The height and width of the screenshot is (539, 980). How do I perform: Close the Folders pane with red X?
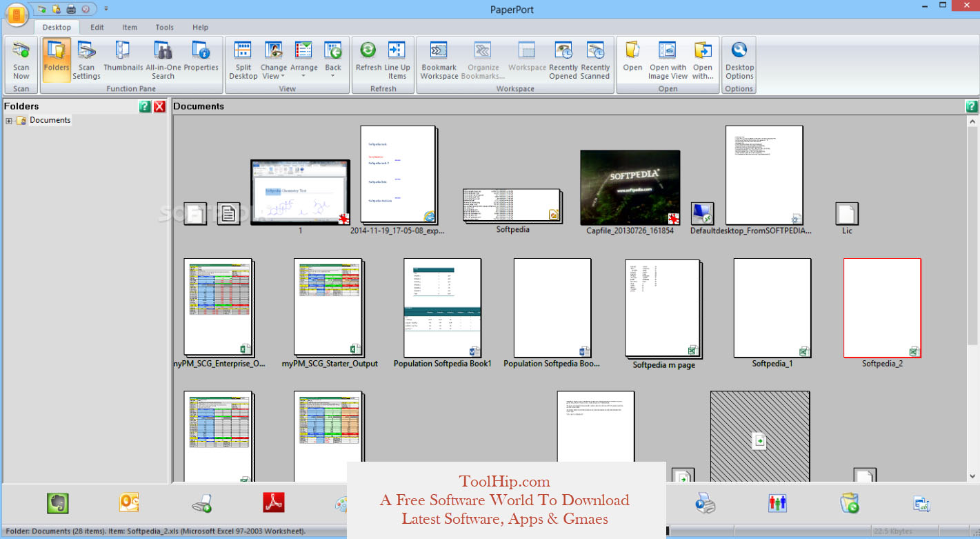159,106
